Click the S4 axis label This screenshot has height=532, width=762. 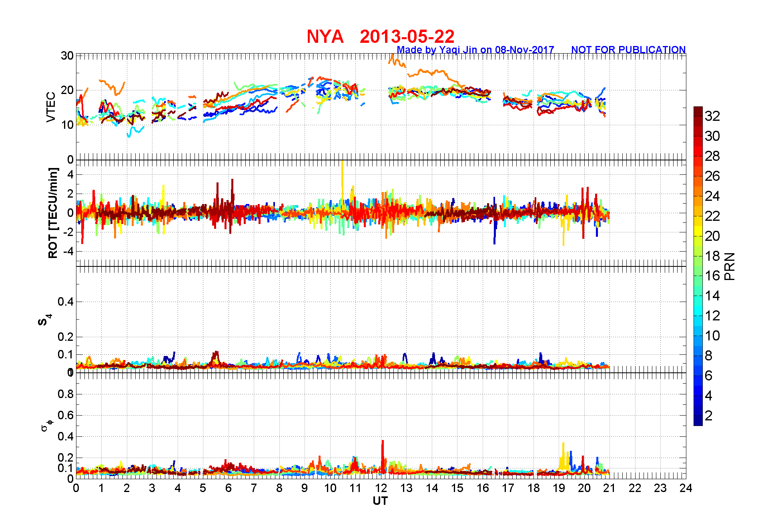click(x=44, y=320)
